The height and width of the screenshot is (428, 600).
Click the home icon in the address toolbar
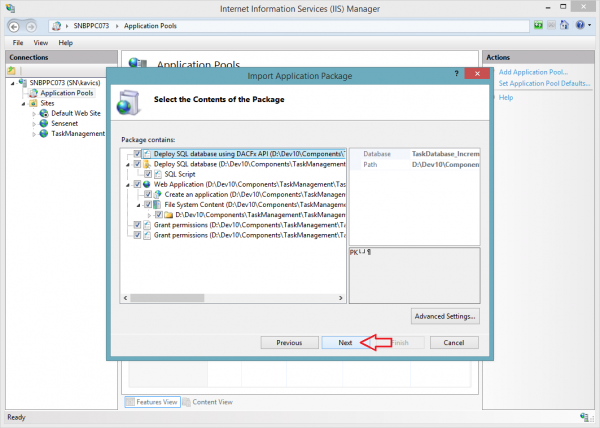564,25
